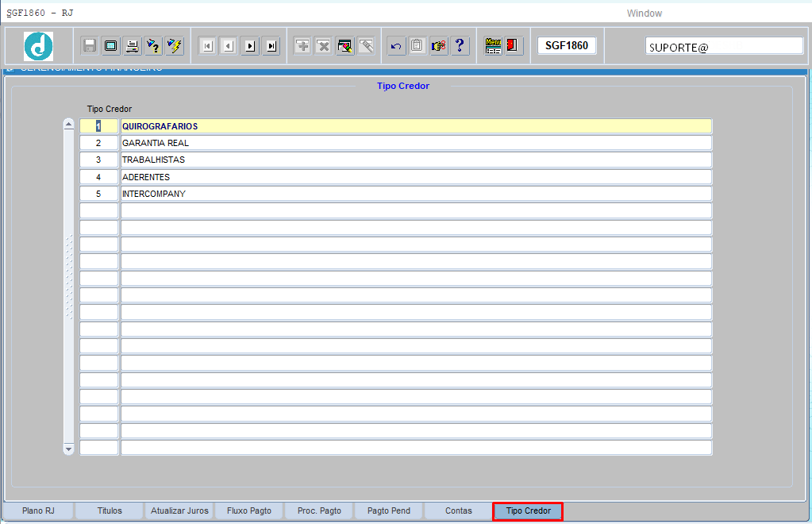Click the SUPORTE@ user field
The height and width of the screenshot is (524, 812).
pos(724,46)
